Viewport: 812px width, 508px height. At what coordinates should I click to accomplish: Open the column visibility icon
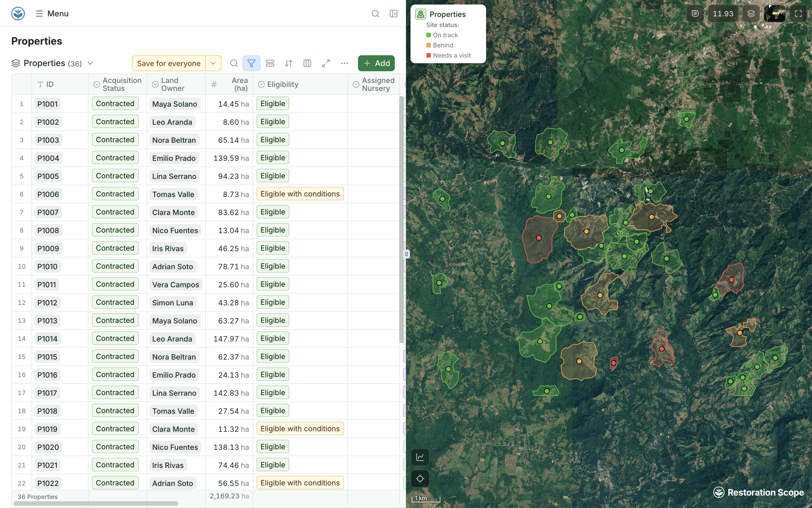pyautogui.click(x=307, y=63)
